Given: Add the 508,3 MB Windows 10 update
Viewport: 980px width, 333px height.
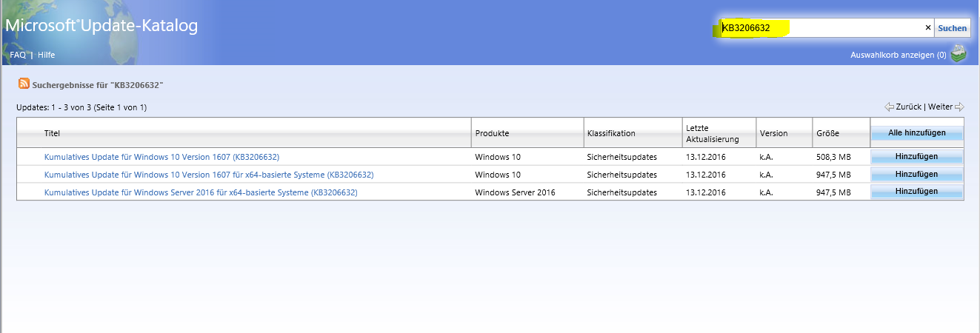Looking at the screenshot, I should tap(916, 157).
